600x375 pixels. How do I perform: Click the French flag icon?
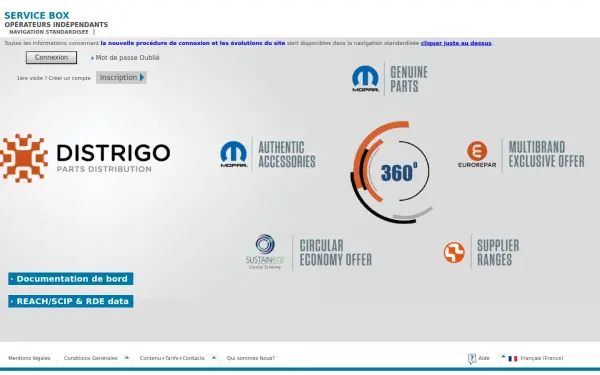pos(513,359)
